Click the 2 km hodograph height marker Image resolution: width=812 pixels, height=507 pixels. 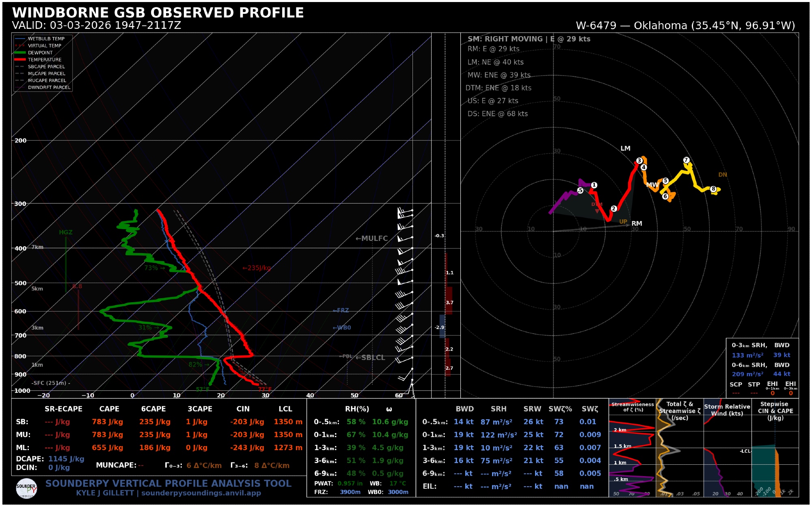[x=614, y=208]
